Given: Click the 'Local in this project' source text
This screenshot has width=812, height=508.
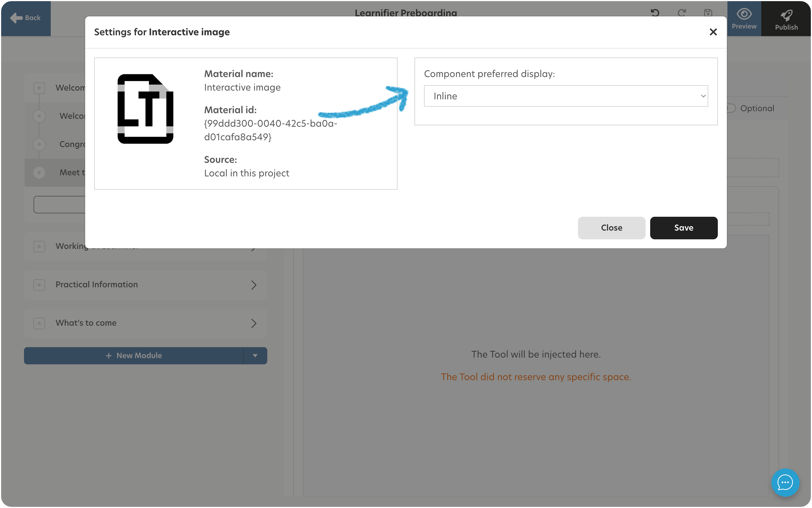Looking at the screenshot, I should (x=247, y=173).
